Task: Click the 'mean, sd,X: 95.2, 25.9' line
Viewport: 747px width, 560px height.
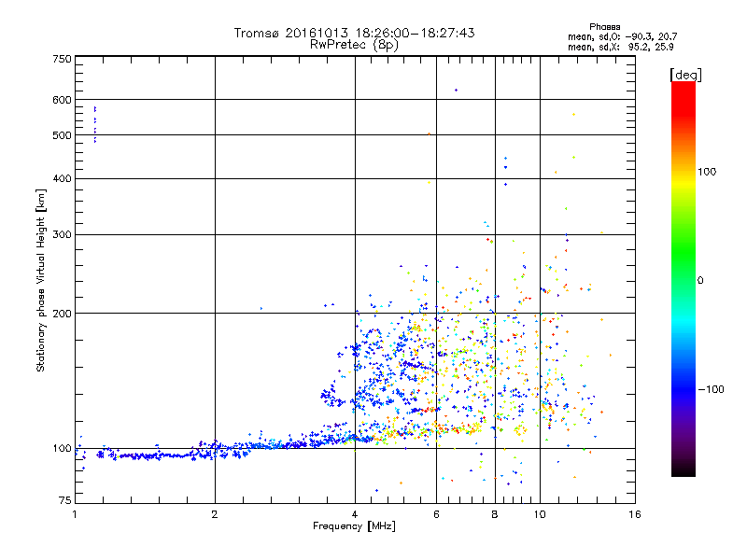Action: point(620,48)
